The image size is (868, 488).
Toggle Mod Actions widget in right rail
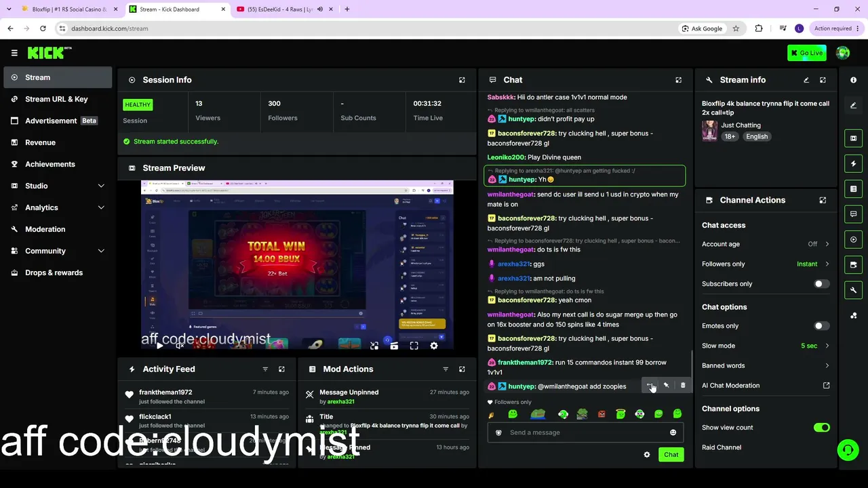coord(853,188)
